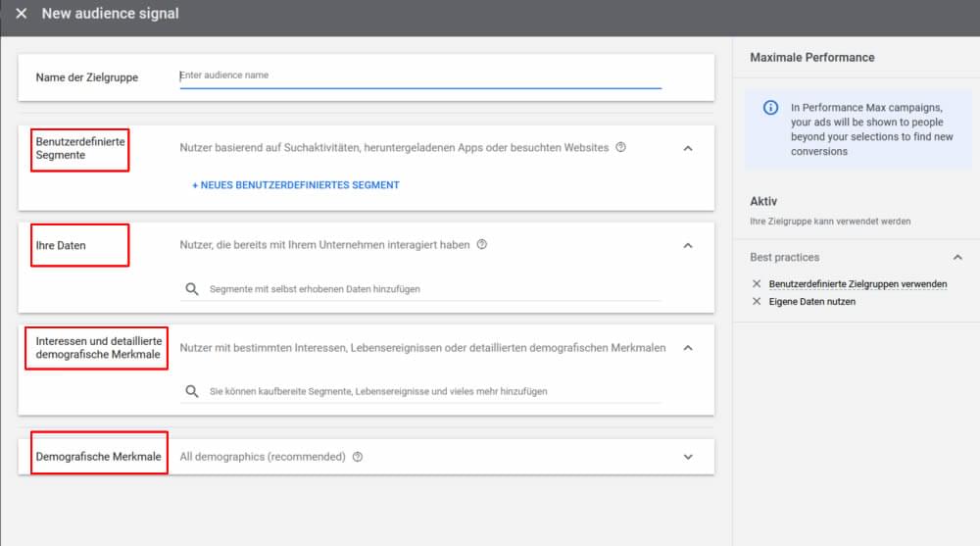Open help icon next to Ihre Daten description

click(x=482, y=244)
